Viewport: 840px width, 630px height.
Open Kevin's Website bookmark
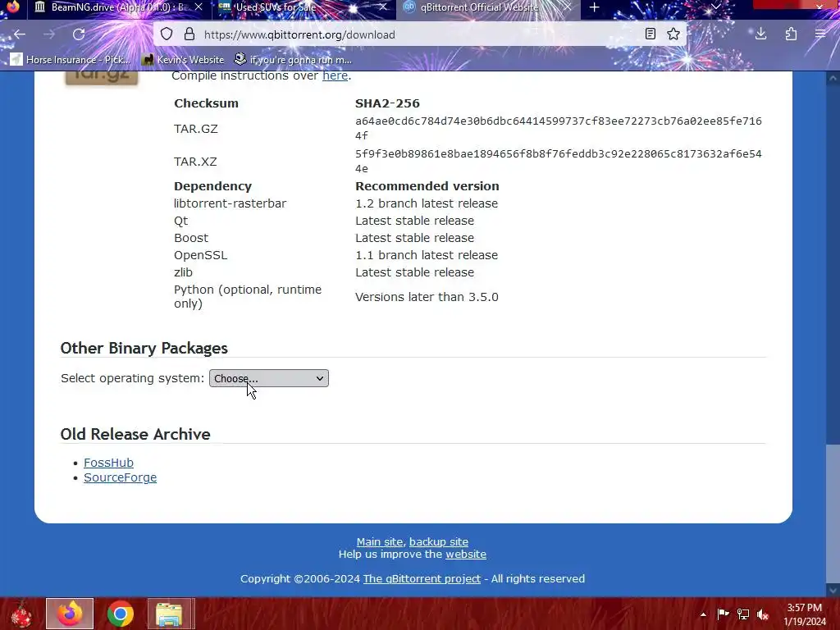183,59
